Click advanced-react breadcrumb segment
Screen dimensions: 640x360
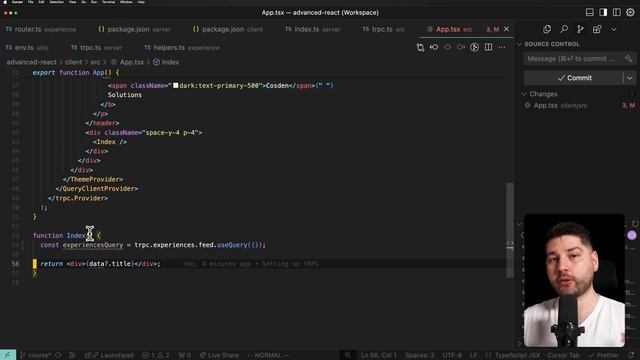31,62
